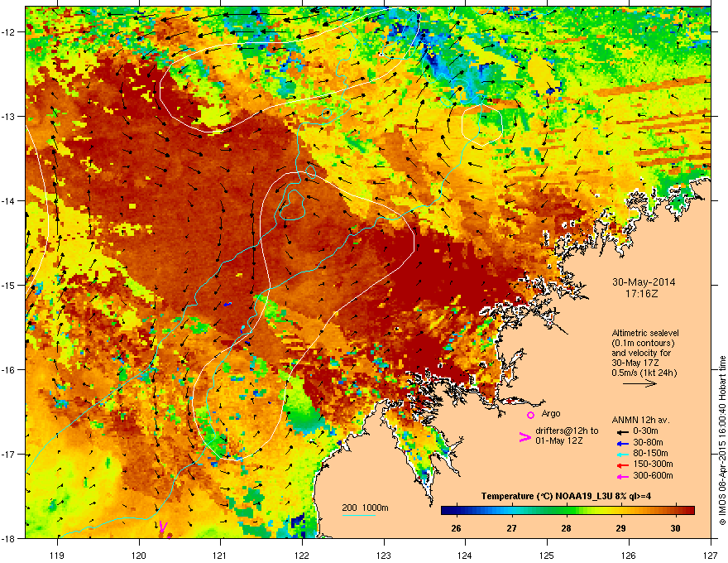Viewport: 728px width, 563px height.
Task: Click the 'Argo' legend label
Action: (551, 413)
